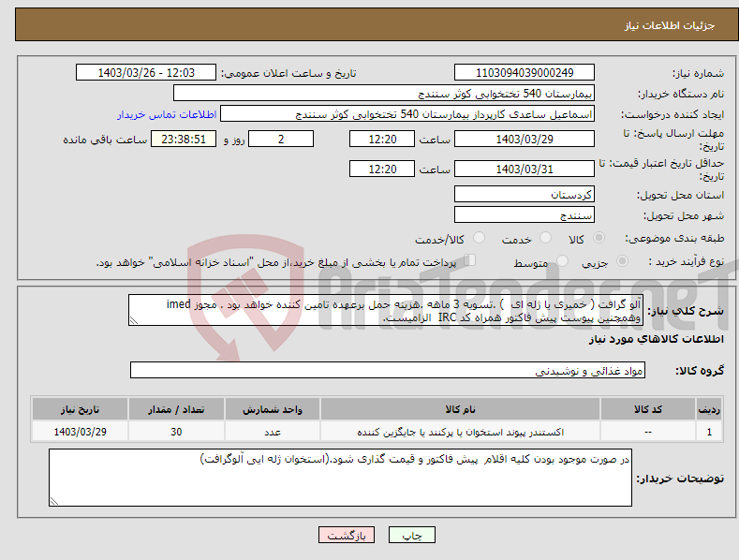Viewport: 739px width, 560px height.
Task: Click the need date cell 1403/03/29
Action: (x=81, y=432)
